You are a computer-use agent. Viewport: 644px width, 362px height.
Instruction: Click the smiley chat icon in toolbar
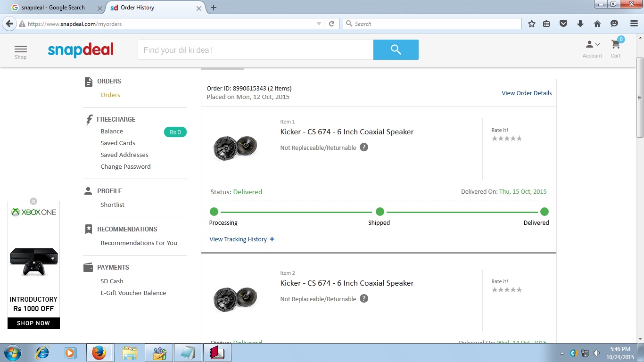click(x=614, y=24)
